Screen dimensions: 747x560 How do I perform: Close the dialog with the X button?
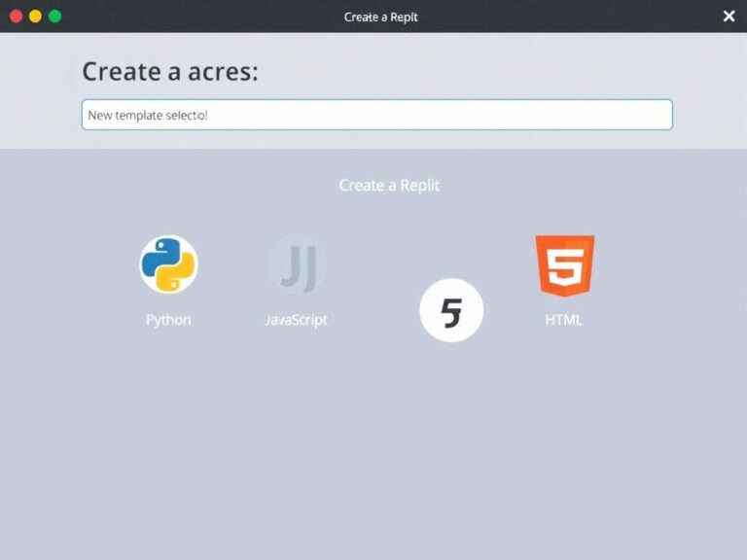729,17
